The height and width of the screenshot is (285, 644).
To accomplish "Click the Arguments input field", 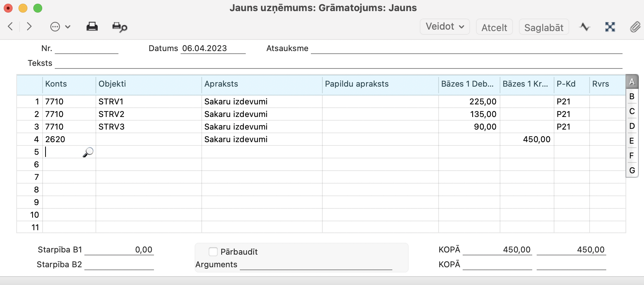I will (316, 265).
